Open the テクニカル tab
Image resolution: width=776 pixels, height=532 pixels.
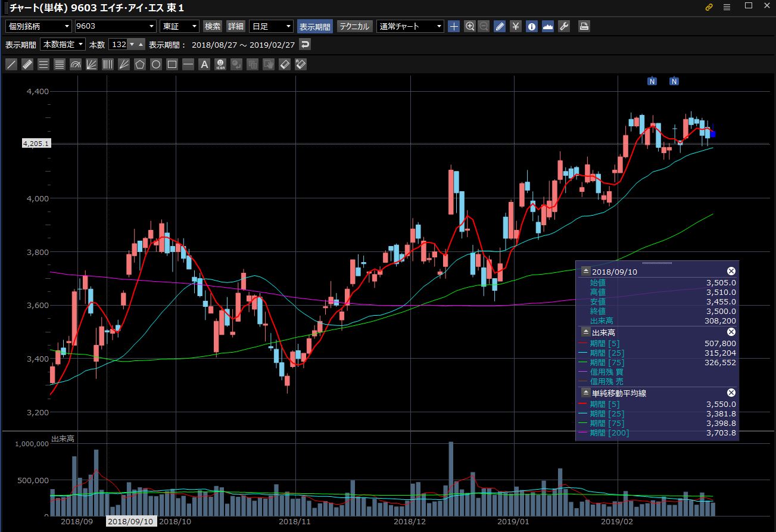tap(354, 26)
